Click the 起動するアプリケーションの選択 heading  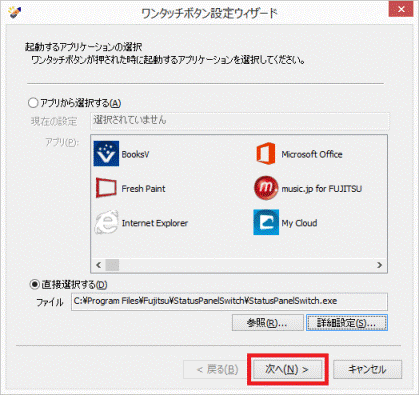pyautogui.click(x=84, y=47)
